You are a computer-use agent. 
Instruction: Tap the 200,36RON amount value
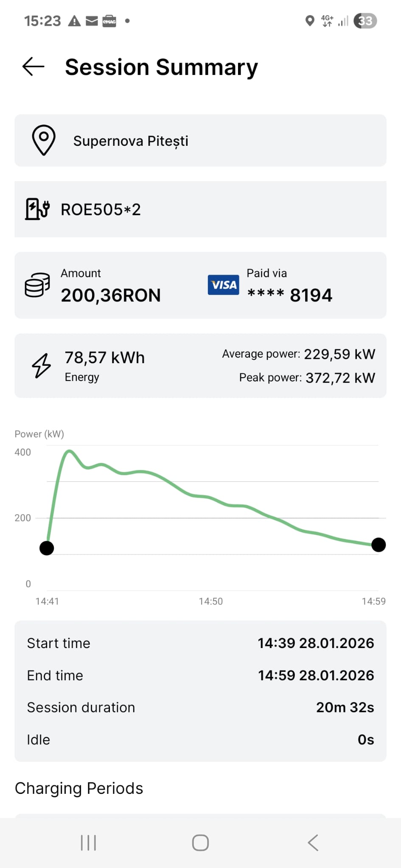111,295
